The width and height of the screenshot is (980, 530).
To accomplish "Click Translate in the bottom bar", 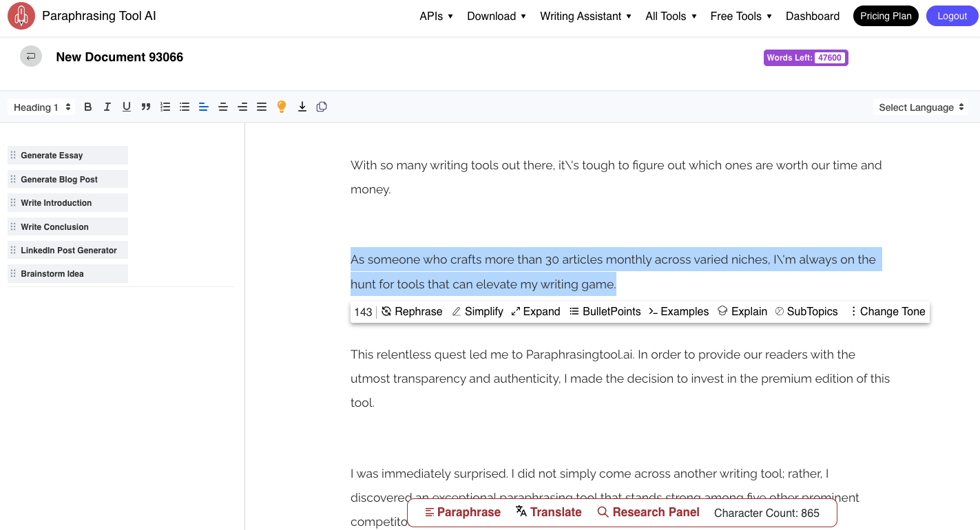I will (x=549, y=512).
